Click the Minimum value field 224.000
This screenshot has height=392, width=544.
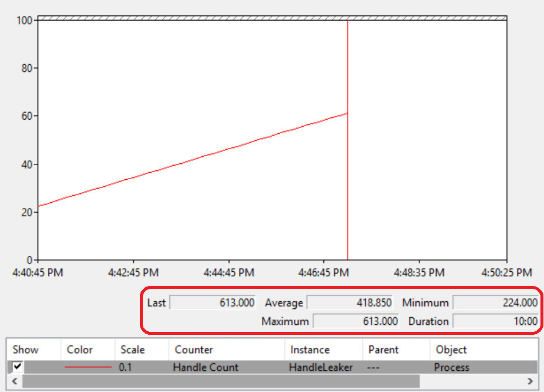pos(495,303)
